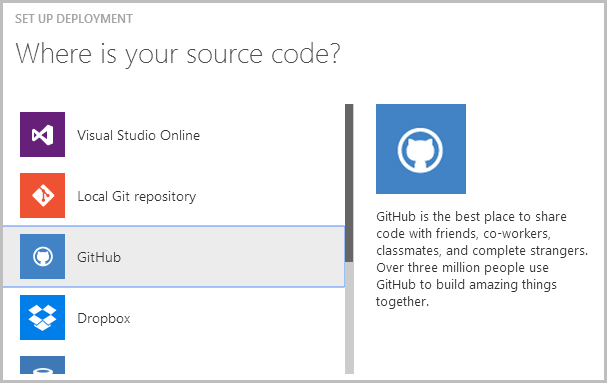Choose the Local Git repository label

[x=137, y=196]
